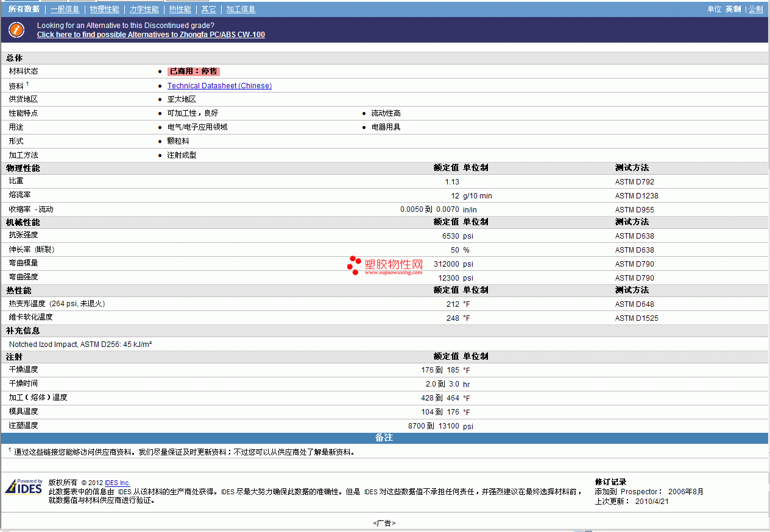Click the 电器用具 usage entry

coord(386,127)
